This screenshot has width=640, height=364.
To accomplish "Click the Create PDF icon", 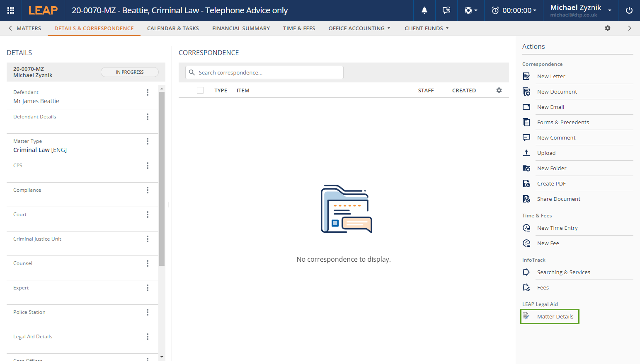I will click(x=526, y=183).
